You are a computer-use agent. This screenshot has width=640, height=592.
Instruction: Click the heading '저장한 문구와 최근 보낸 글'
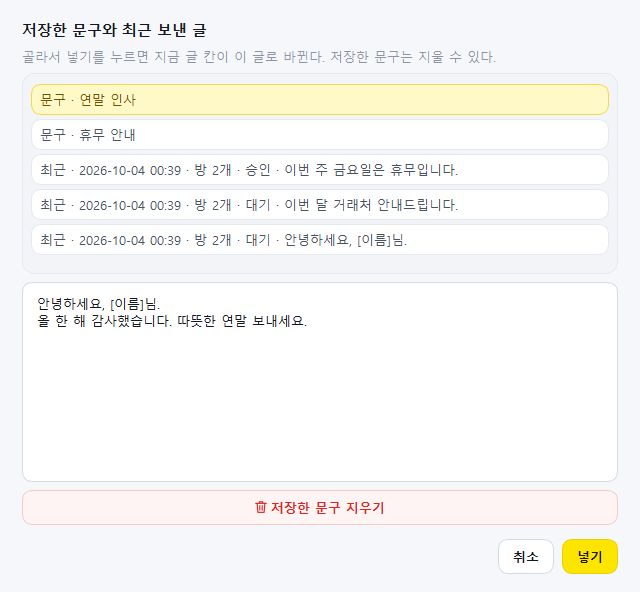click(114, 30)
